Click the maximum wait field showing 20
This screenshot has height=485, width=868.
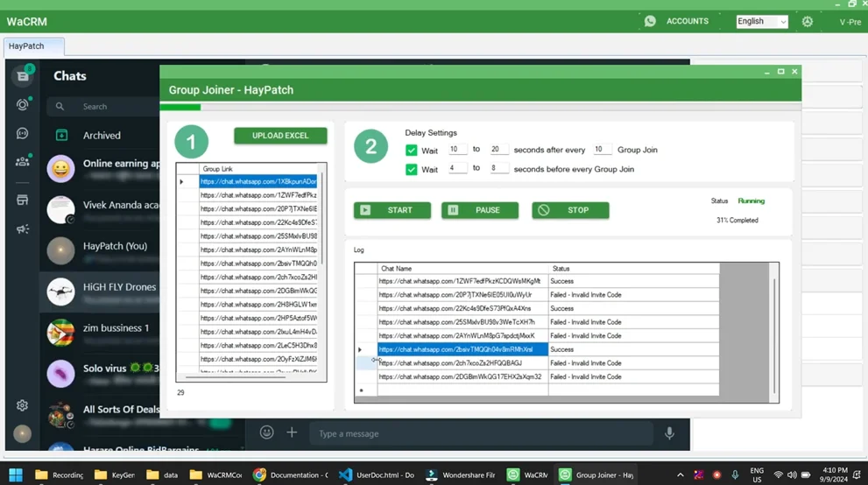pyautogui.click(x=498, y=150)
